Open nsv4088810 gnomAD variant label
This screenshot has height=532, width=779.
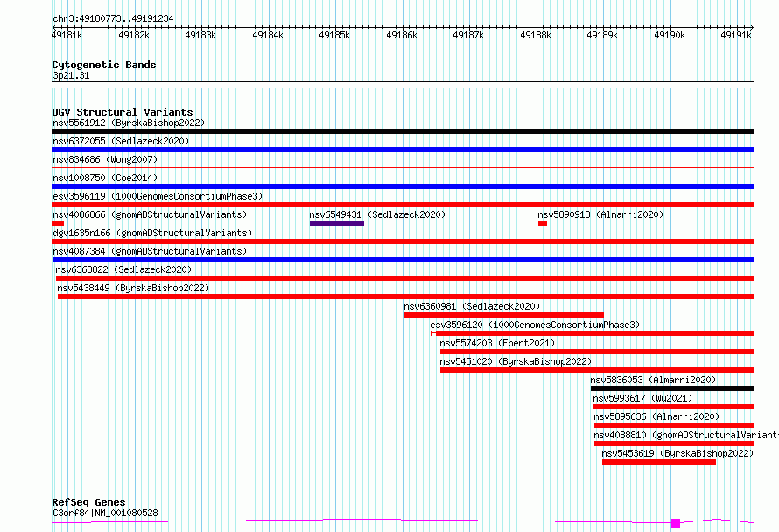686,435
